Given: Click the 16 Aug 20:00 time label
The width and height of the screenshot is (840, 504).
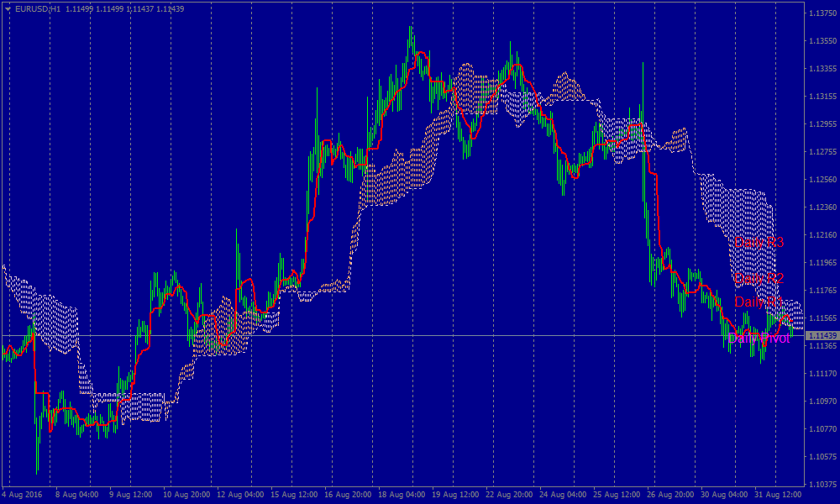Looking at the screenshot, I should click(346, 495).
